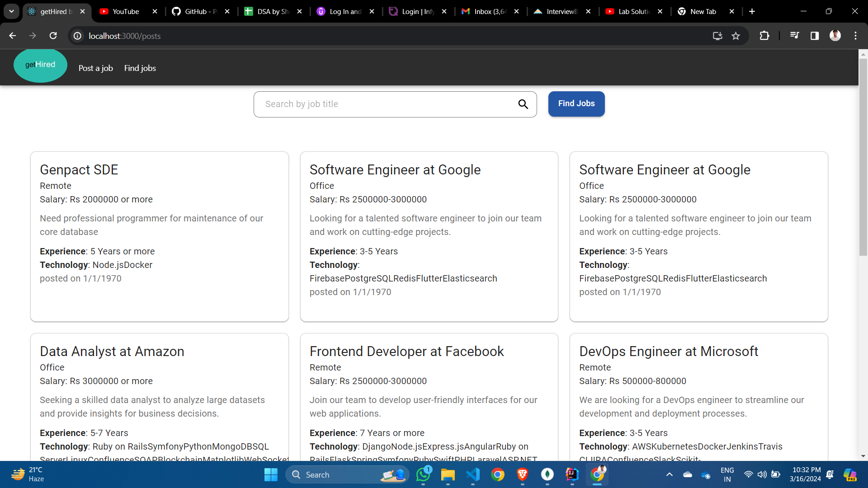
Task: Check the battery status icon
Action: click(776, 474)
